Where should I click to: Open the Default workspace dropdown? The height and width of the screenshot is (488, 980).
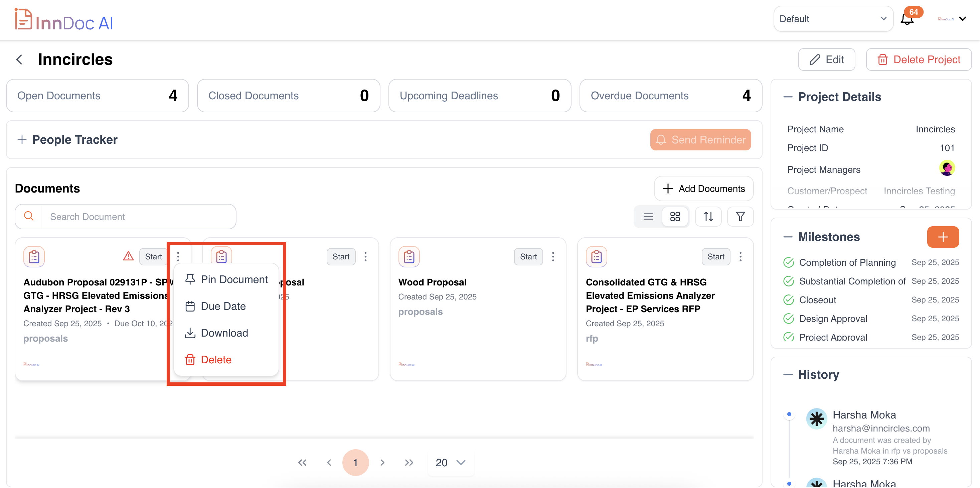(833, 19)
